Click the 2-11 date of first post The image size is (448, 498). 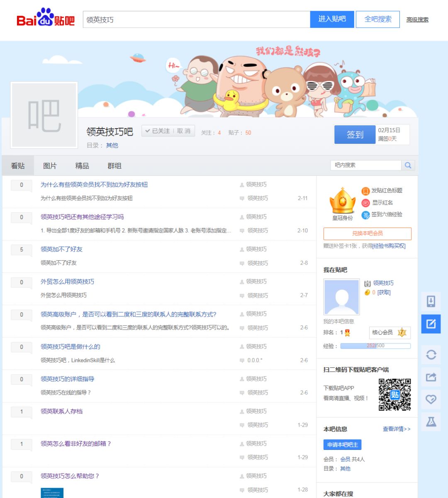click(x=302, y=198)
